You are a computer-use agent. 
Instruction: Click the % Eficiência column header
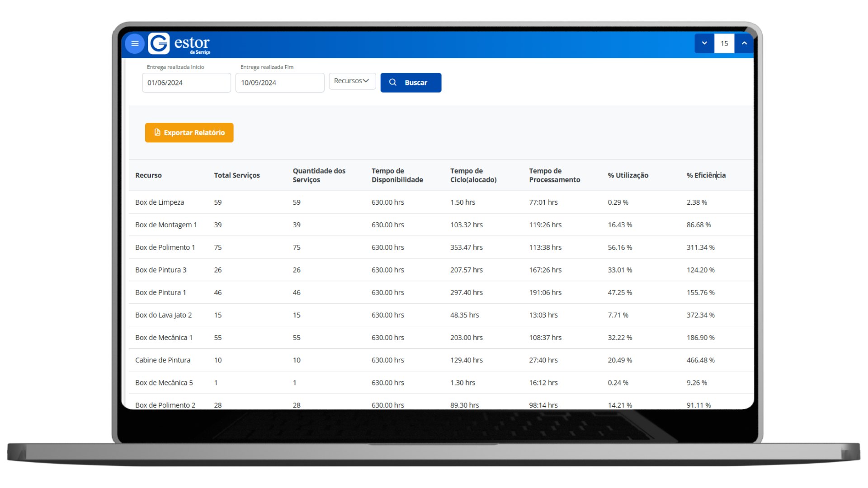(x=706, y=175)
